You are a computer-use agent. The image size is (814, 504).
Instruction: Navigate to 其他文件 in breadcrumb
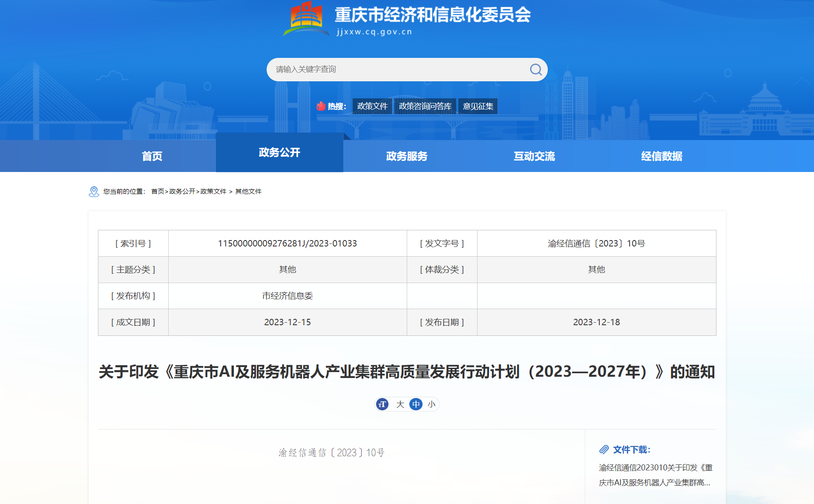(248, 192)
